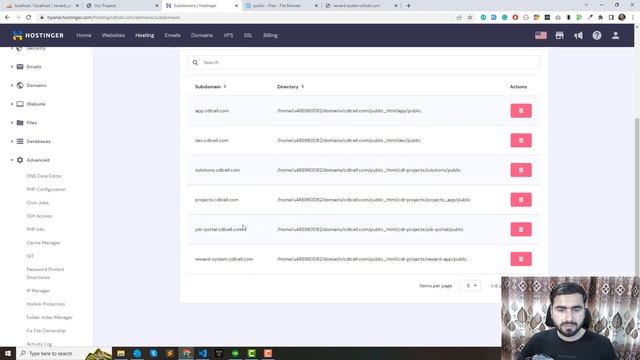Open items per page dropdown
The width and height of the screenshot is (640, 360).
pos(471,286)
